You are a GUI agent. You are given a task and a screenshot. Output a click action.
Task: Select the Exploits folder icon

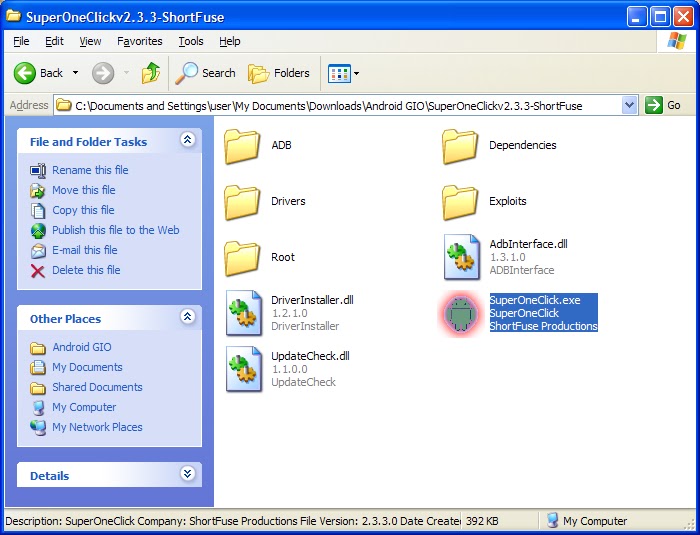460,202
